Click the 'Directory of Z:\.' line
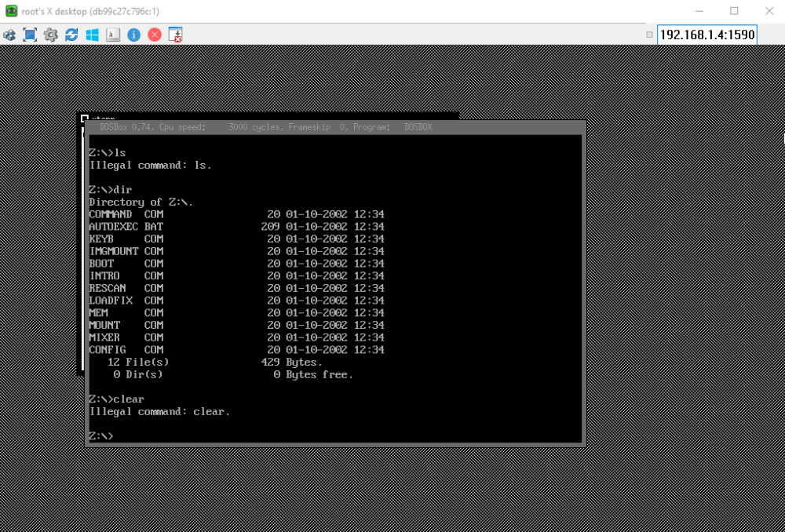This screenshot has height=532, width=785. point(141,202)
